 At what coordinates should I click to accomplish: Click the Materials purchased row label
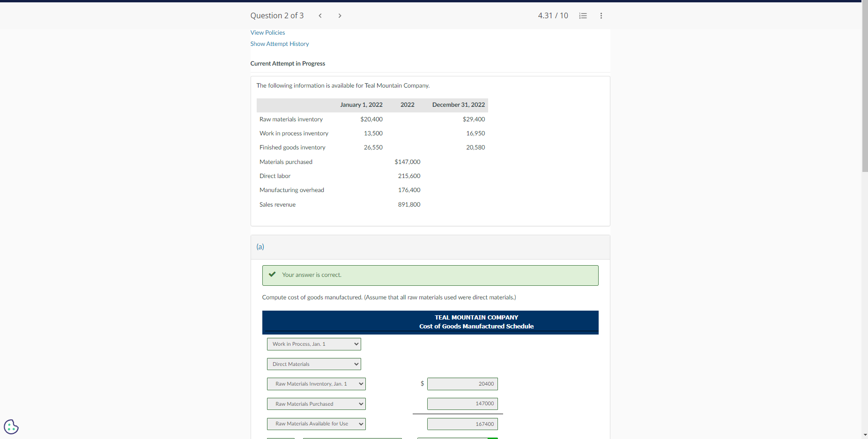point(286,162)
